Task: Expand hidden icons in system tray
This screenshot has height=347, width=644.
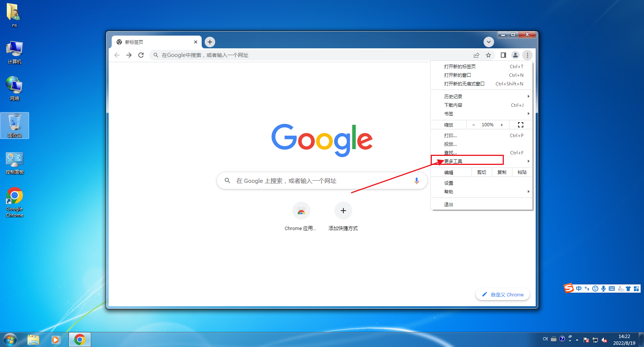Action: pos(577,339)
